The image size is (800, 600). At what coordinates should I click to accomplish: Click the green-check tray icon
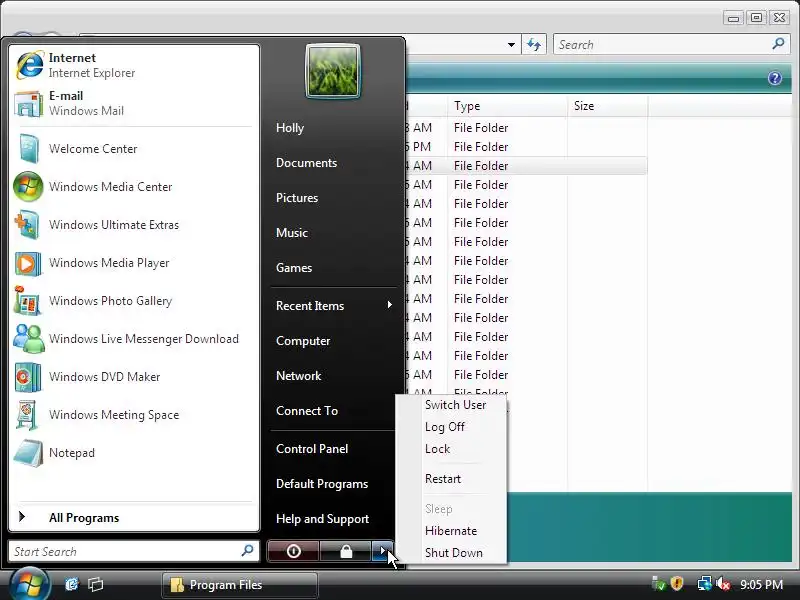[659, 583]
